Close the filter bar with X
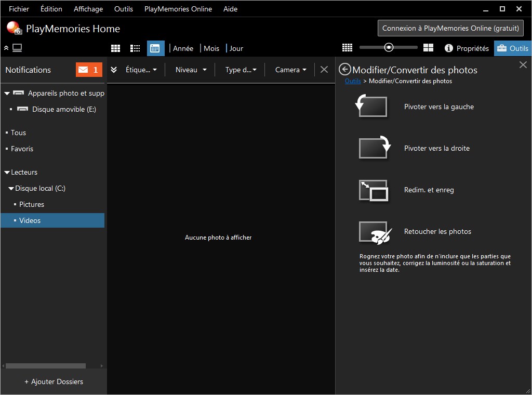This screenshot has height=395, width=532. coord(324,70)
